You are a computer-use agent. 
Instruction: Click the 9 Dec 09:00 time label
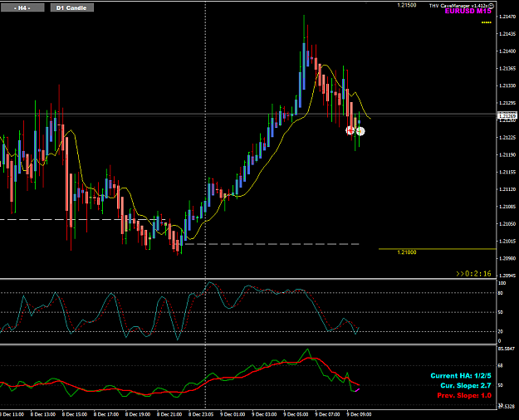(x=359, y=414)
